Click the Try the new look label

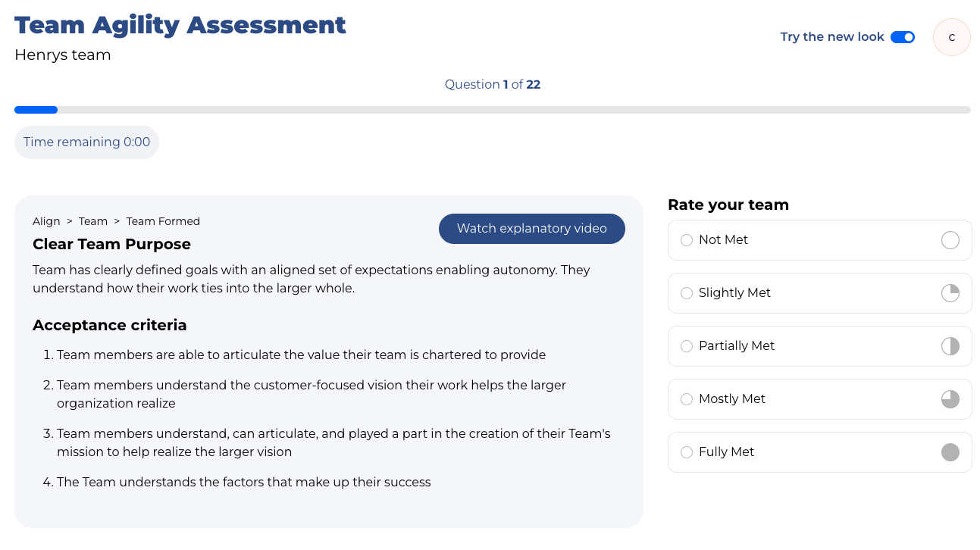pos(831,37)
